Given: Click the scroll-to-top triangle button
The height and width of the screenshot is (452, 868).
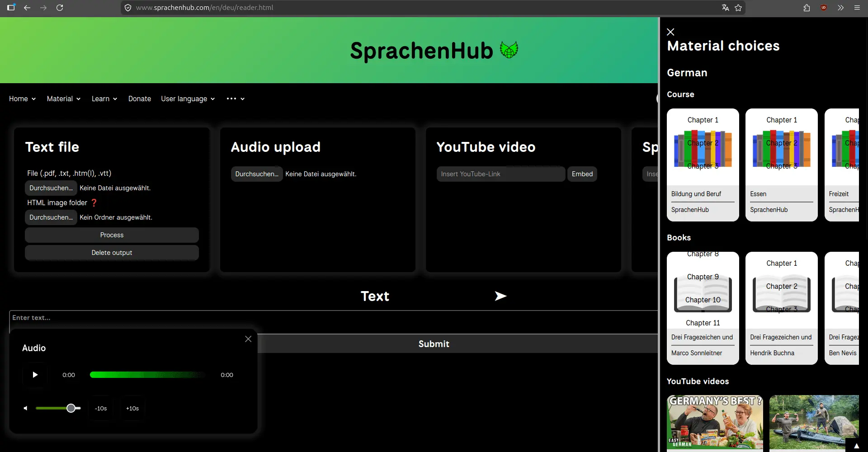Looking at the screenshot, I should (x=856, y=445).
